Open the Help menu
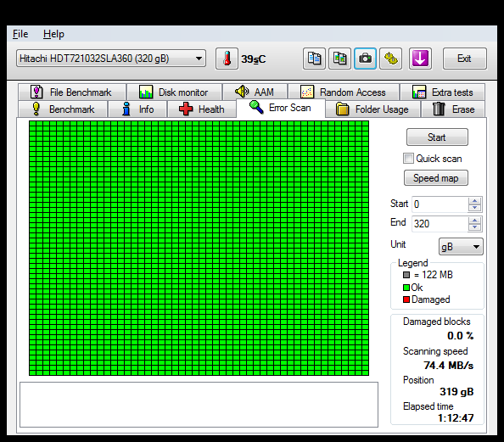Viewport: 504px width, 442px height. pos(53,34)
